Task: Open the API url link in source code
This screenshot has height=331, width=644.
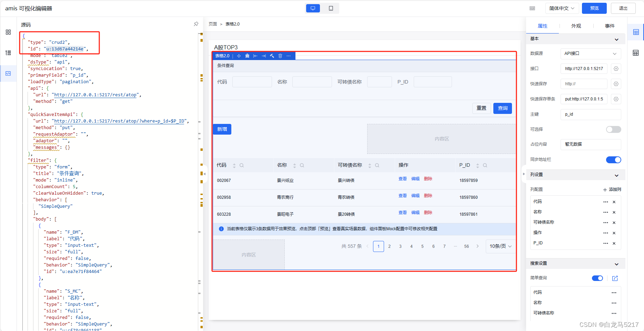Action: coord(96,95)
